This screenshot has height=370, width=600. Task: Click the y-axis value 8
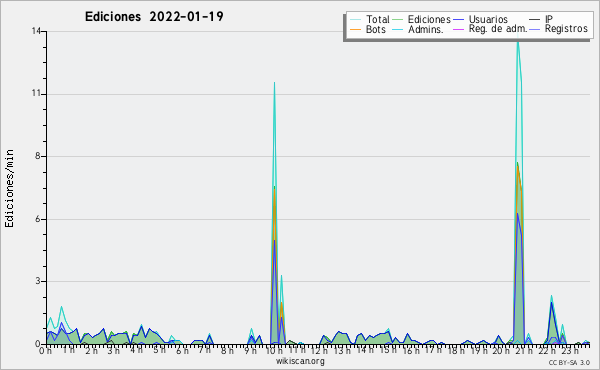38,156
